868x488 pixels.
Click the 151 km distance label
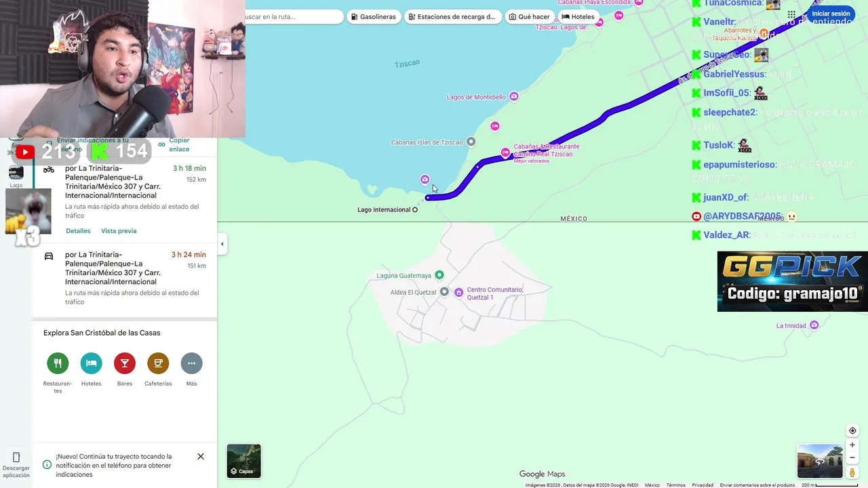click(x=196, y=266)
